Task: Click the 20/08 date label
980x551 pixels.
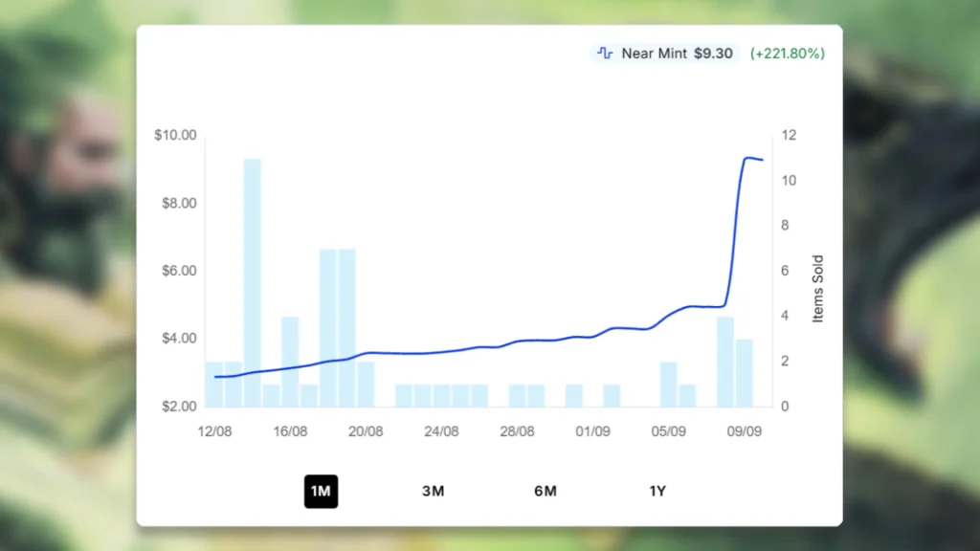Action: pos(366,431)
